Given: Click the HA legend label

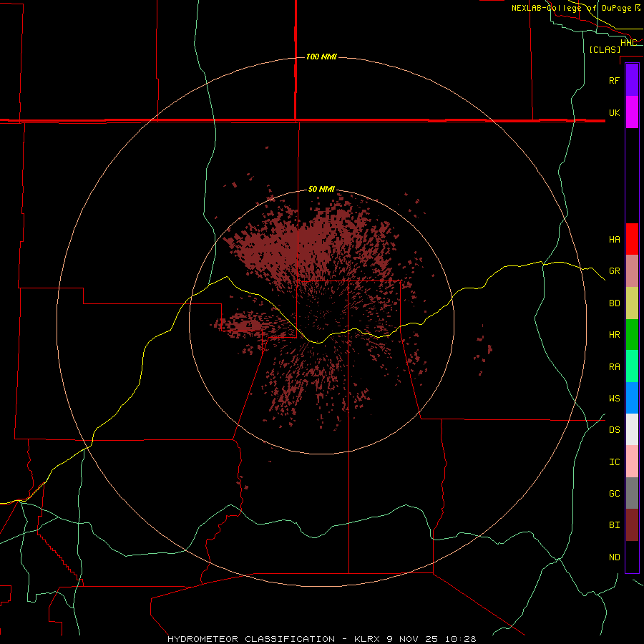Looking at the screenshot, I should point(614,240).
